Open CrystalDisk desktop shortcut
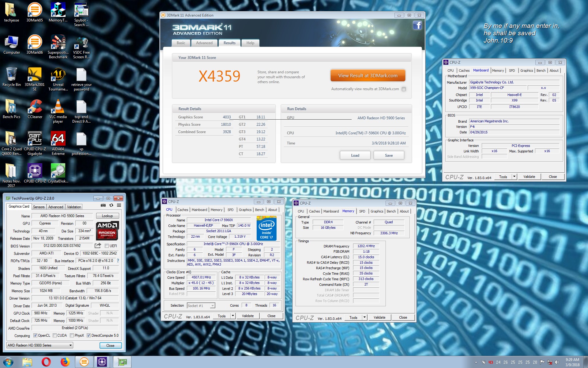 tap(58, 173)
